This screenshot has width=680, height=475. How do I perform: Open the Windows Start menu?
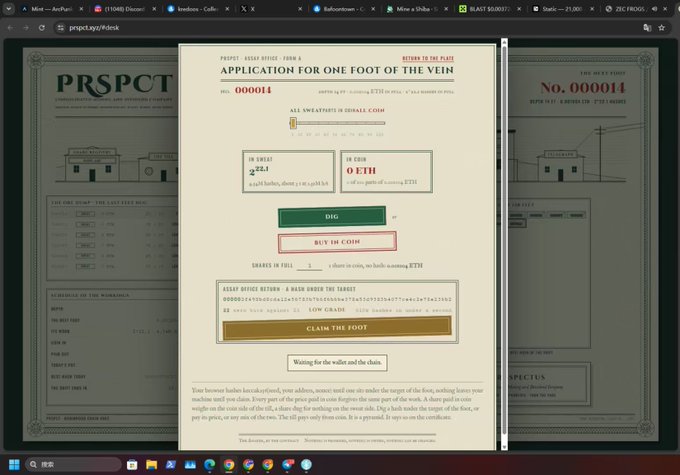[x=14, y=465]
